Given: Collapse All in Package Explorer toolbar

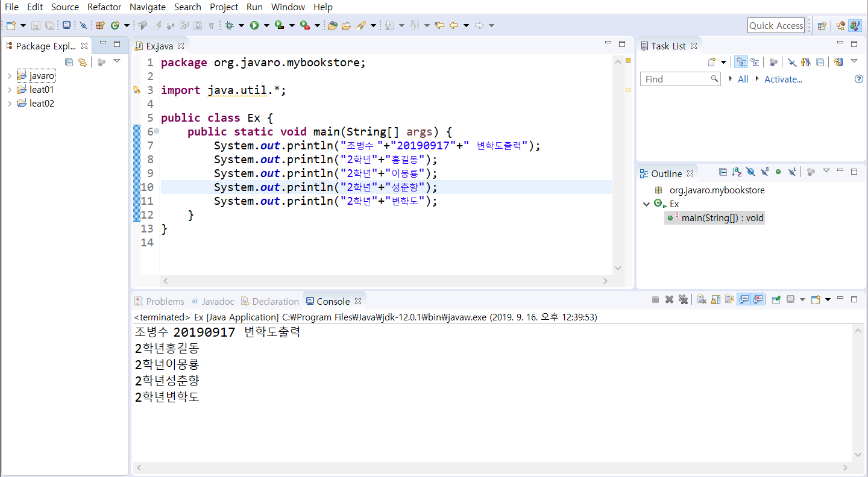Looking at the screenshot, I should tap(69, 62).
